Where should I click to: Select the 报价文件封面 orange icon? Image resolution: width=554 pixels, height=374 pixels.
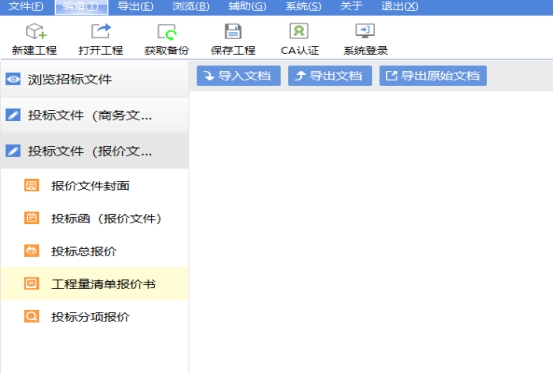pos(31,185)
